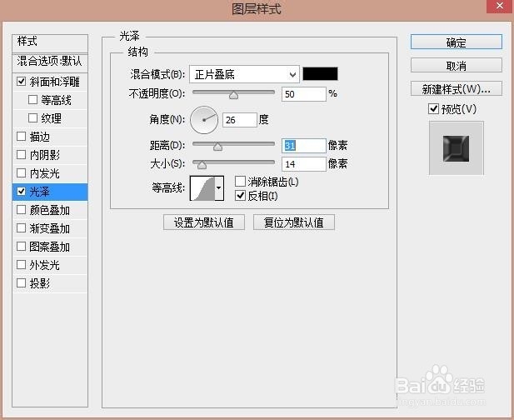Click the opacity value field showing 50
This screenshot has height=420, width=514.
point(304,94)
